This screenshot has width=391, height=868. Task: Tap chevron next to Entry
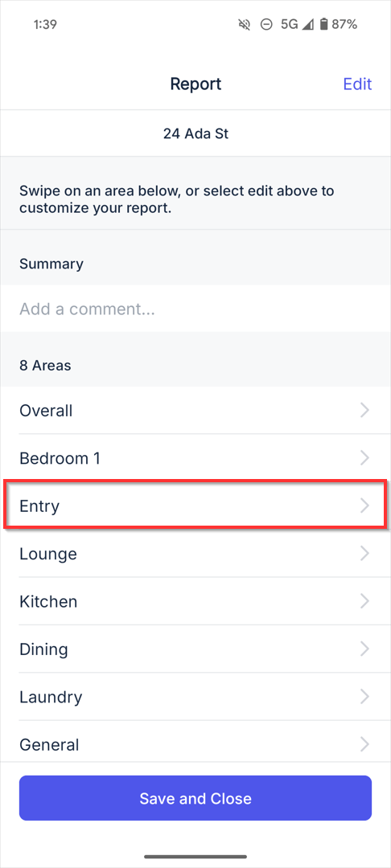point(364,506)
